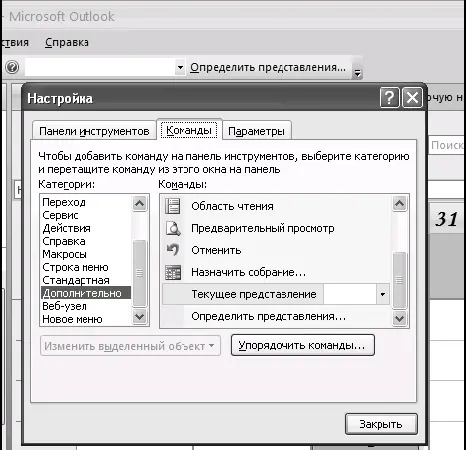Click categories list scrollbar thumb
This screenshot has width=467, height=450.
tap(139, 273)
